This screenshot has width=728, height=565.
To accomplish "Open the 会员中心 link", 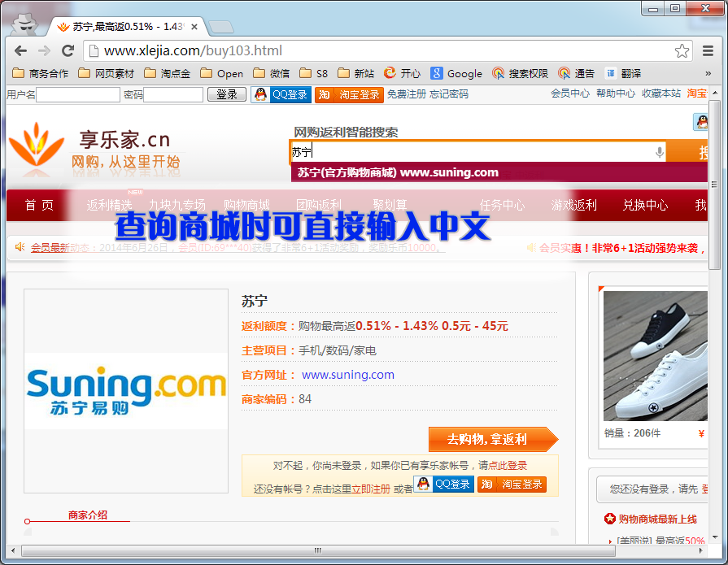I will coord(570,93).
